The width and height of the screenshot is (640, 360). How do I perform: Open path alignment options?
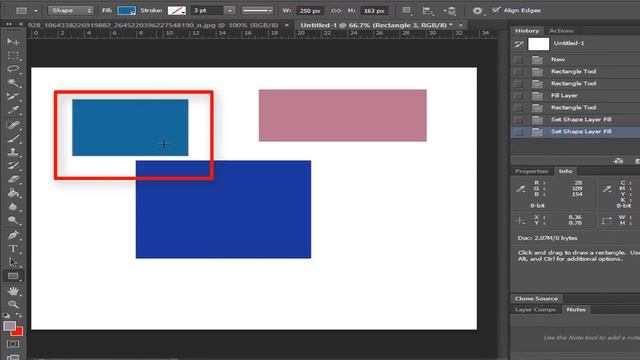pyautogui.click(x=427, y=11)
